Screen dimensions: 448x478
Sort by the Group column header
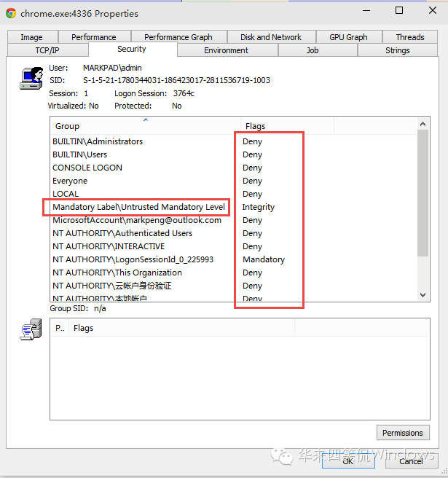(x=146, y=126)
